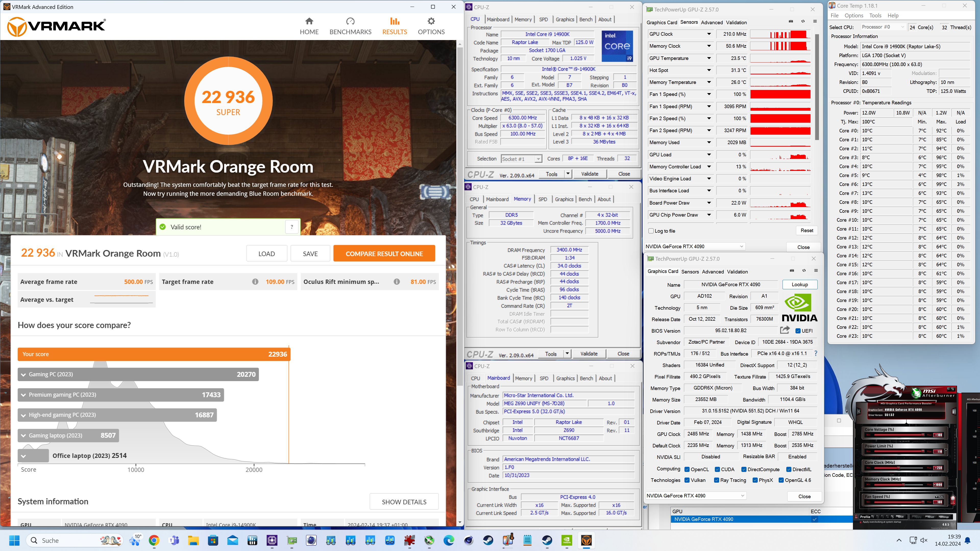Viewport: 980px width, 551px height.
Task: Open Google Chrome from the taskbar
Action: [154, 540]
